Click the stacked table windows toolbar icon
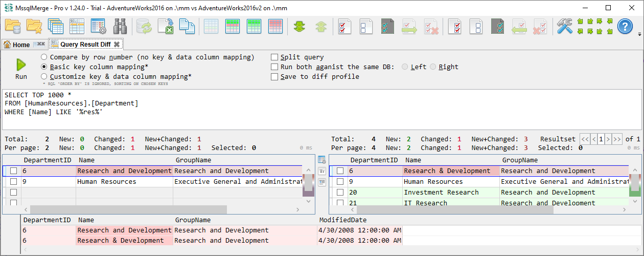Screen dimensions: 644x256 pyautogui.click(x=55, y=26)
